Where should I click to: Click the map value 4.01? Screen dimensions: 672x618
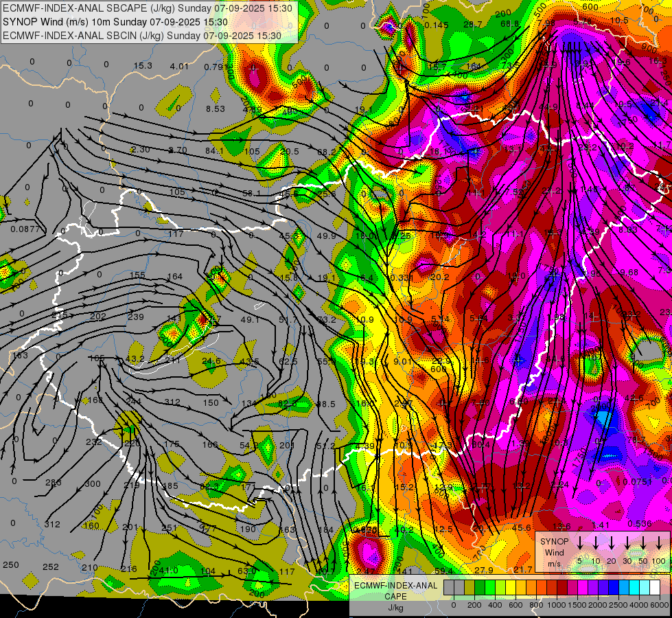point(179,66)
